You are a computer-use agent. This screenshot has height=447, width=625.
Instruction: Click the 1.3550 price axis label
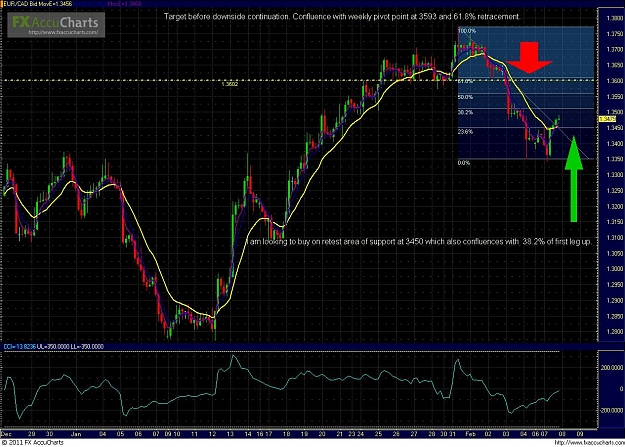coord(614,97)
